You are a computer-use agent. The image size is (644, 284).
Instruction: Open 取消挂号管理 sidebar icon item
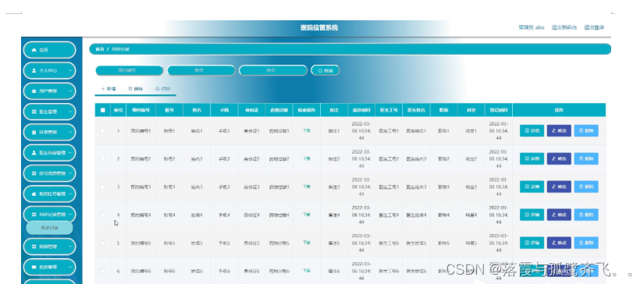(x=50, y=193)
